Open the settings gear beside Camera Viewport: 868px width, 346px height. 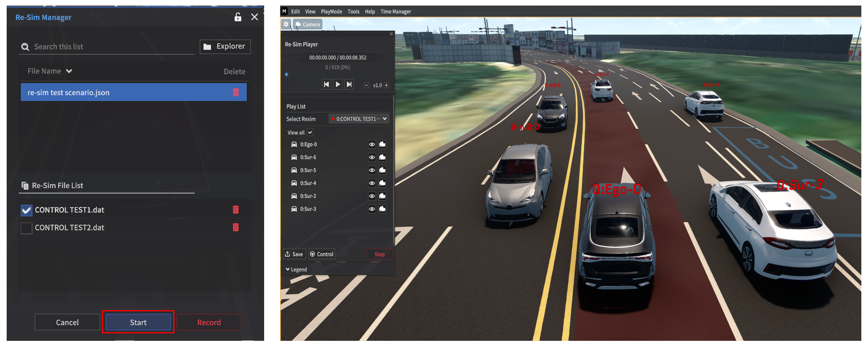click(286, 24)
